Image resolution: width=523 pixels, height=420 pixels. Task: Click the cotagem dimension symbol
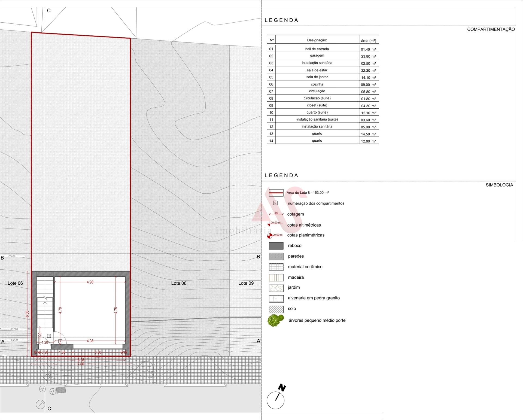[x=276, y=214]
